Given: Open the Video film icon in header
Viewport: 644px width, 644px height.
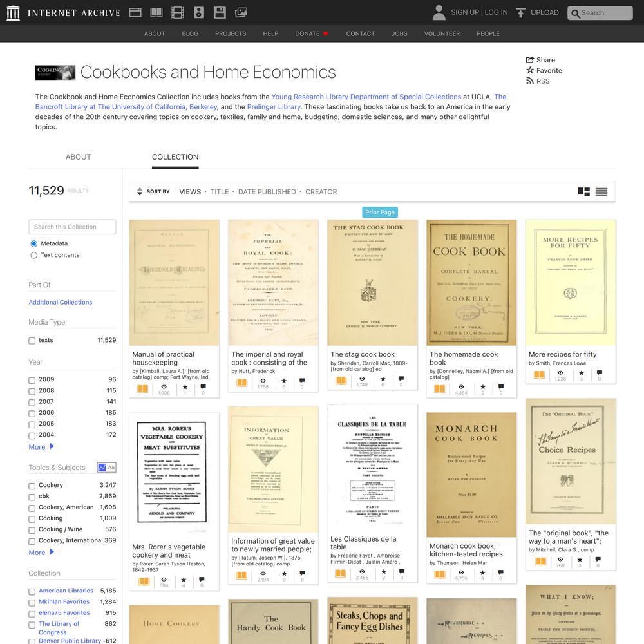Looking at the screenshot, I should pos(178,13).
